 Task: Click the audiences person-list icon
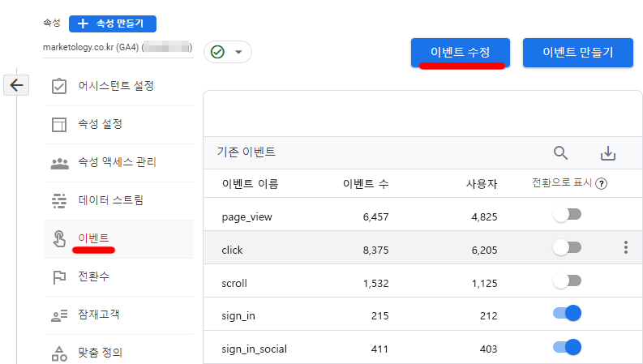click(59, 315)
